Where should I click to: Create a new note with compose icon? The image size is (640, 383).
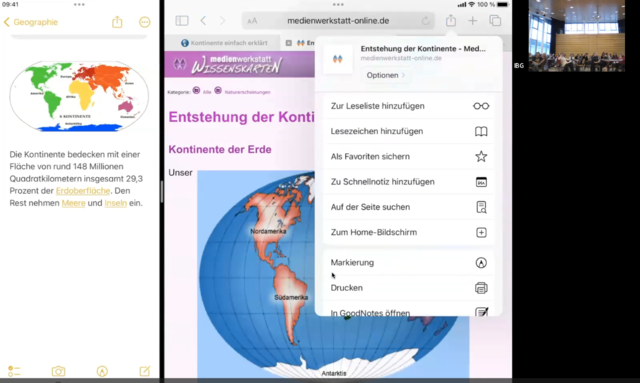coord(145,371)
